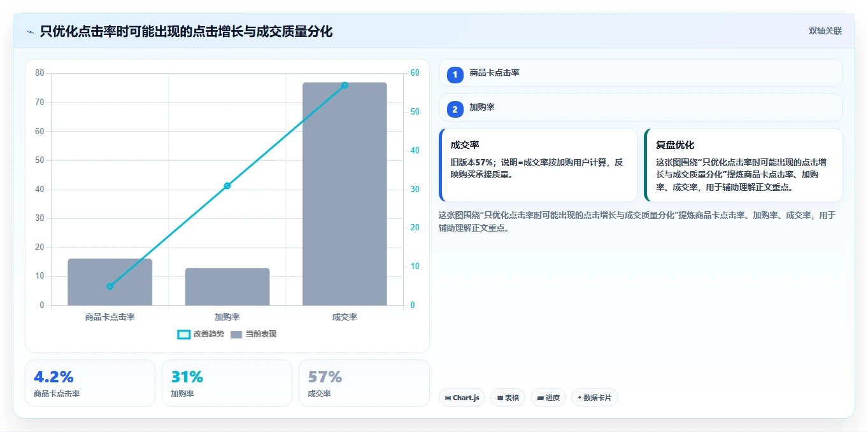Image resolution: width=868 pixels, height=432 pixels.
Task: Click the 进度 tag
Action: coord(548,398)
